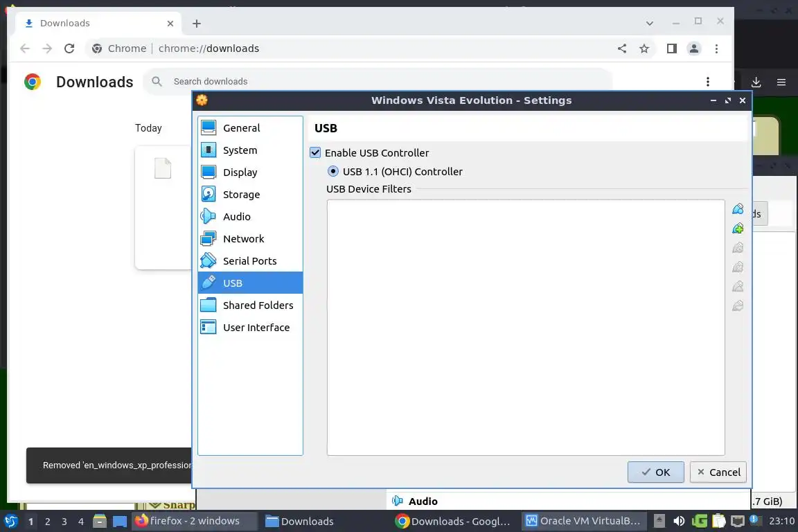Switch to Oracle VM VirtualBox taskbar entry
The image size is (798, 532).
[583, 521]
